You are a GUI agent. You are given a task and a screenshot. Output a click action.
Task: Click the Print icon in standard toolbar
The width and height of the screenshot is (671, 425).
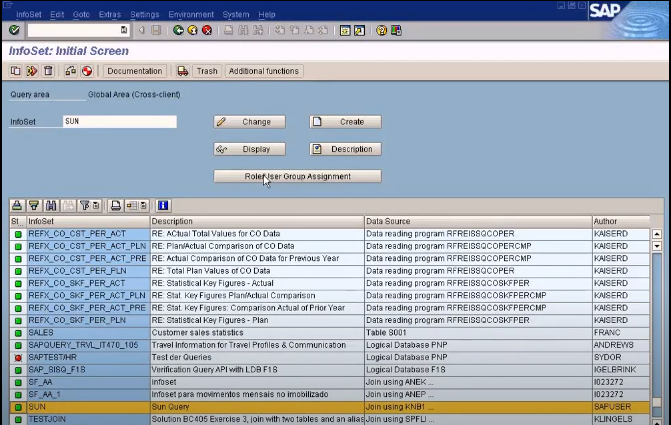tap(229, 30)
